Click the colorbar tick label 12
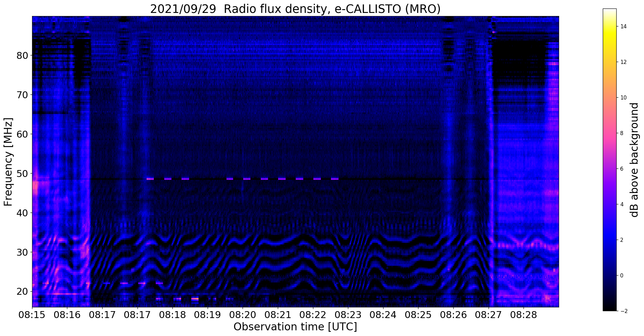 pyautogui.click(x=623, y=62)
